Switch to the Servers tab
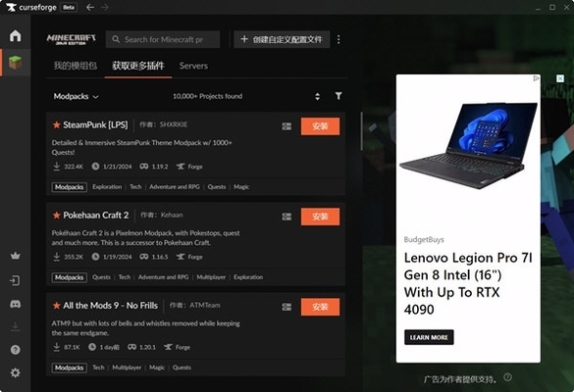This screenshot has width=574, height=392. pos(193,66)
